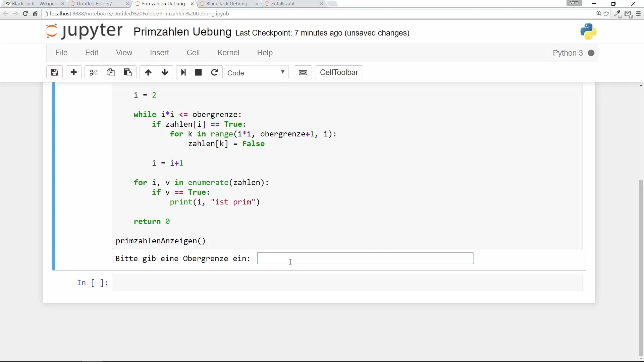Save the notebook with the floppy icon
This screenshot has width=644, height=362.
coord(54,72)
